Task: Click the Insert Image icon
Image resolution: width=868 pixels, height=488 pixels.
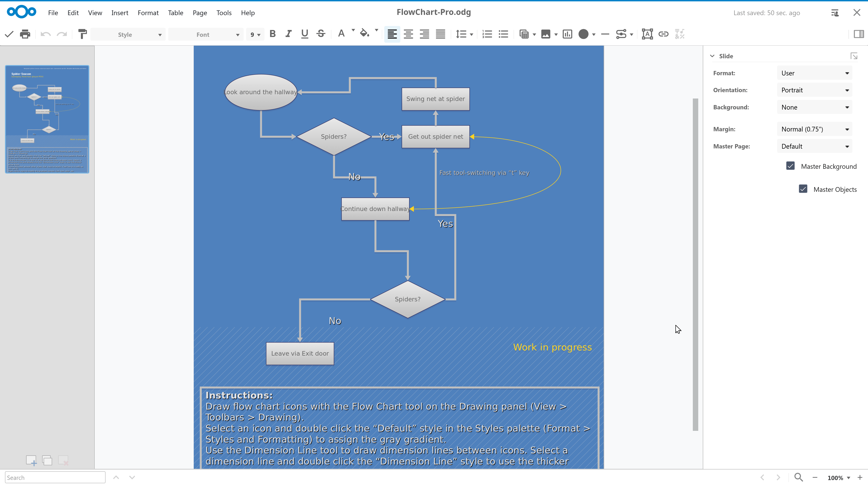Action: pos(545,34)
